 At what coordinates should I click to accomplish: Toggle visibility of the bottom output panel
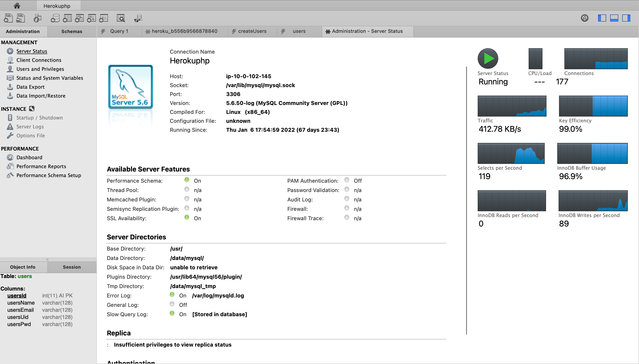point(614,18)
